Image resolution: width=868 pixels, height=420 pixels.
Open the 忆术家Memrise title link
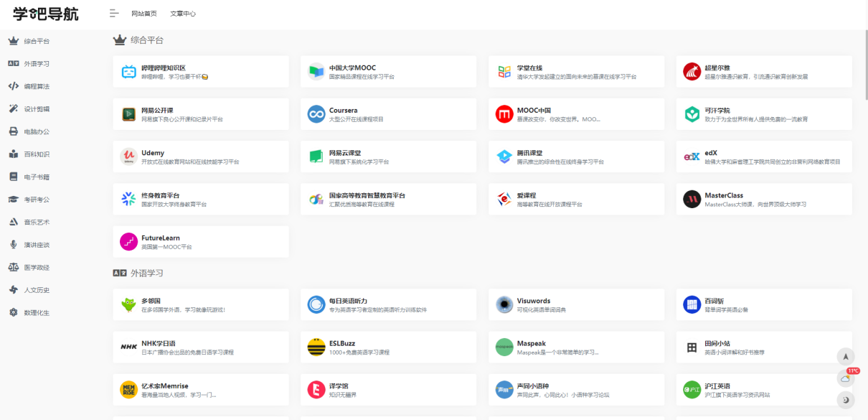(165, 386)
